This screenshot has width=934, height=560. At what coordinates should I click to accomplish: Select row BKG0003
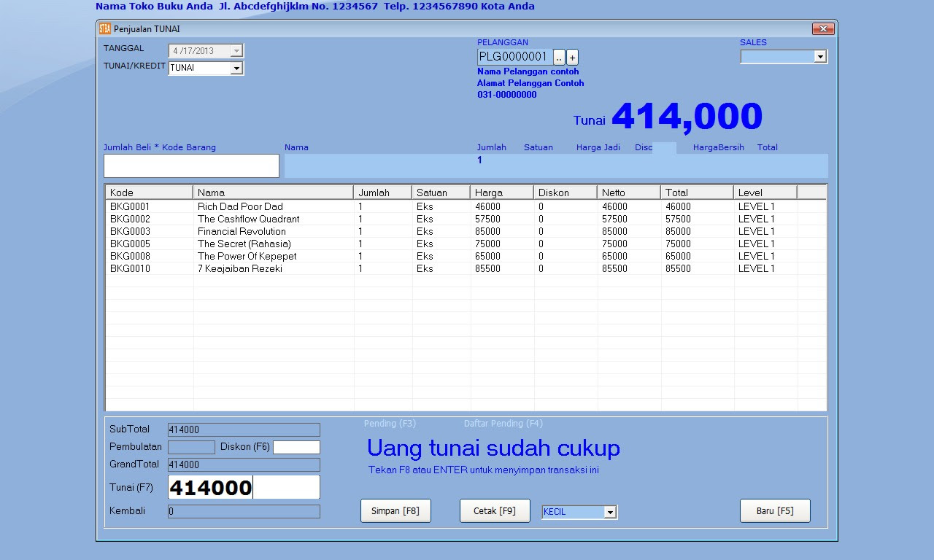coord(466,232)
